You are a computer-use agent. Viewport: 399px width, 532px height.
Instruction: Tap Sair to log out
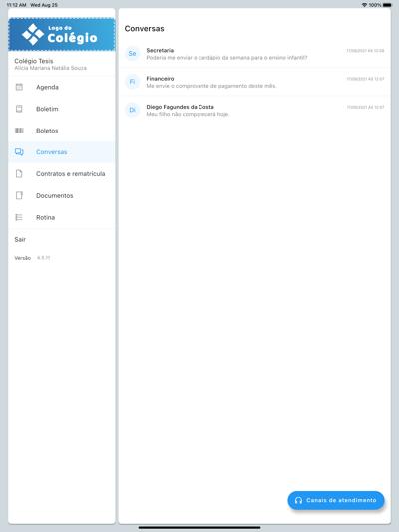tap(20, 239)
